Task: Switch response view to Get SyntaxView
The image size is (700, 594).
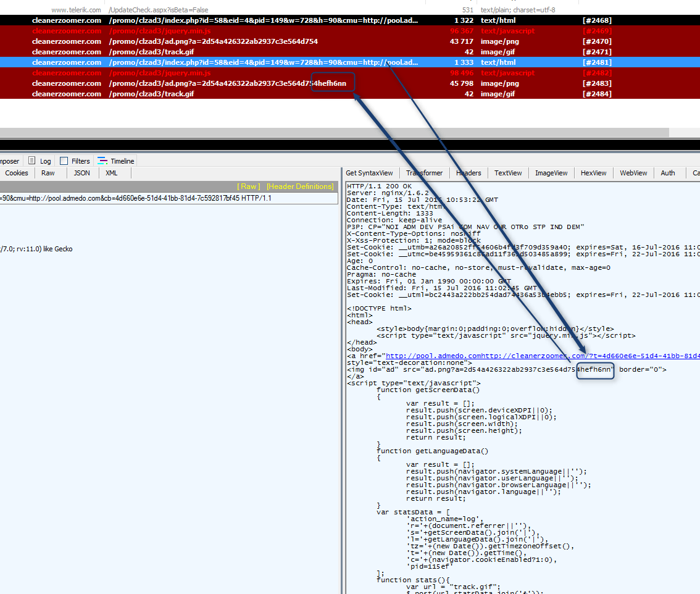Action: pyautogui.click(x=369, y=173)
